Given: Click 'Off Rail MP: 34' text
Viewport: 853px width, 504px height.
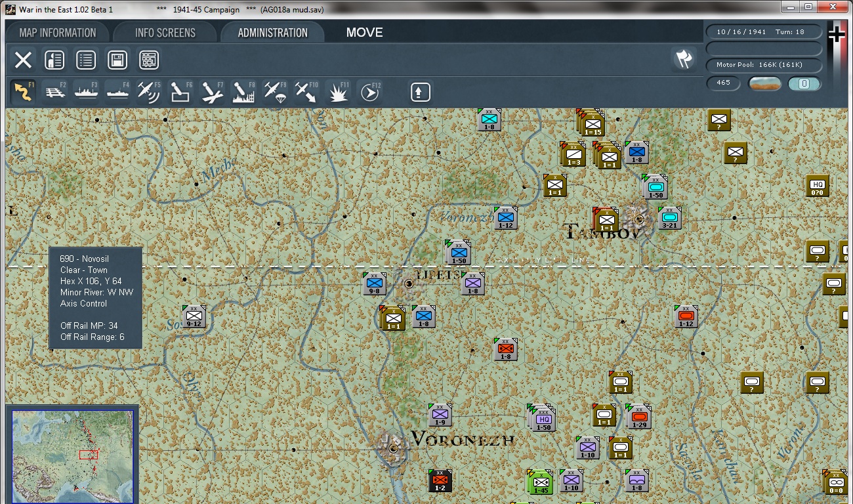Looking at the screenshot, I should (89, 325).
